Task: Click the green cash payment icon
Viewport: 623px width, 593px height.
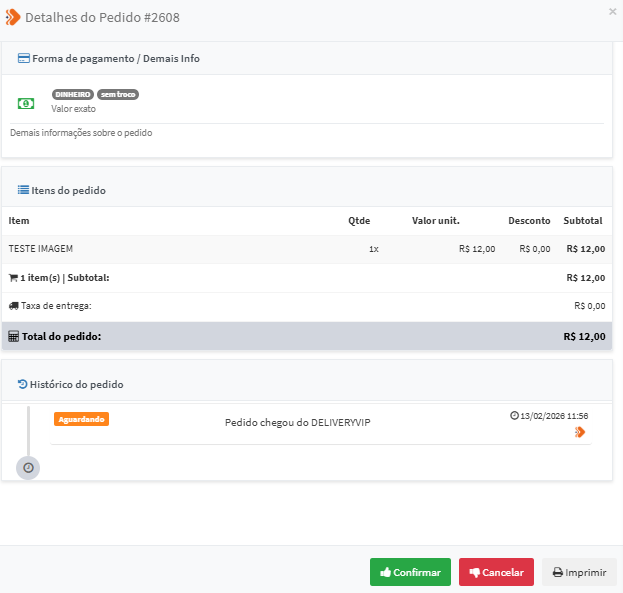Action: tap(26, 103)
